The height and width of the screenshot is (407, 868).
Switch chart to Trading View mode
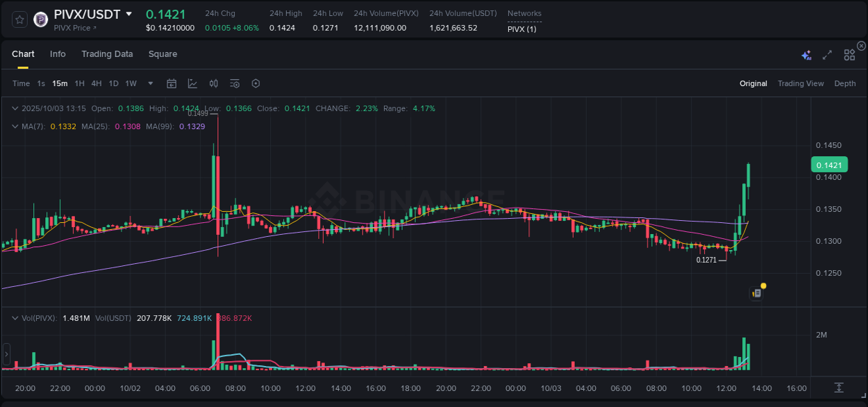[801, 83]
